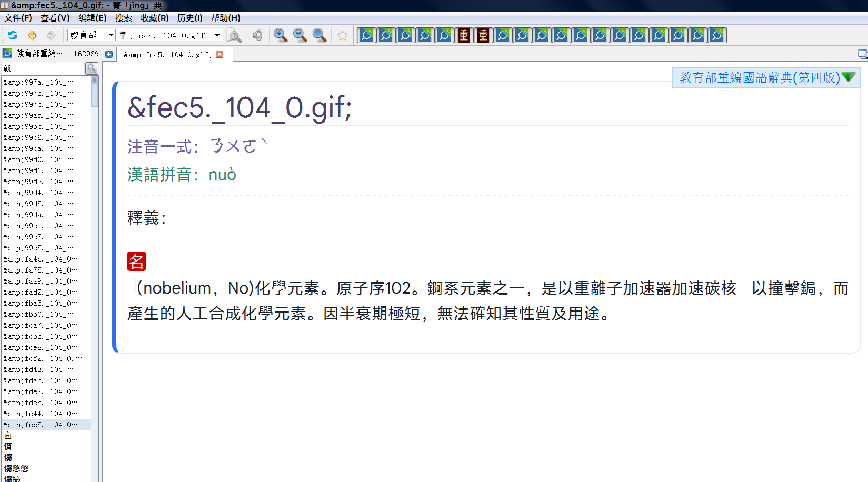Viewport: 868px width, 482px height.
Task: Open the 历史(I) menu
Action: (189, 18)
